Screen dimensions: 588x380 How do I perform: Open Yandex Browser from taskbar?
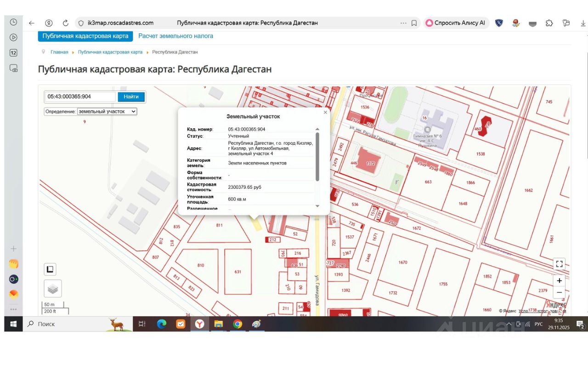pos(199,324)
